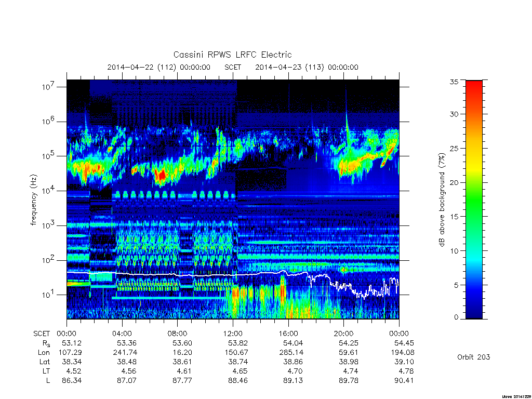Click the Orbit 203 text
532x399 pixels.
pyautogui.click(x=474, y=357)
